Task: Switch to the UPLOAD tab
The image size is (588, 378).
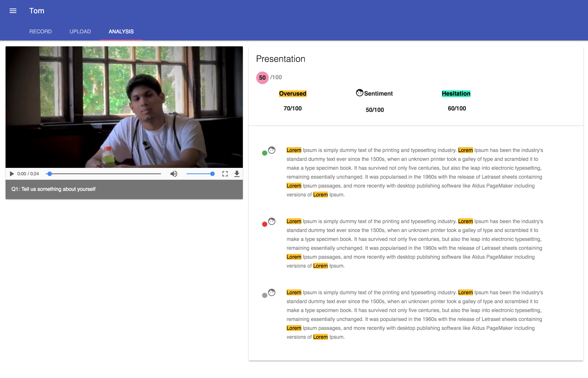Action: click(80, 31)
